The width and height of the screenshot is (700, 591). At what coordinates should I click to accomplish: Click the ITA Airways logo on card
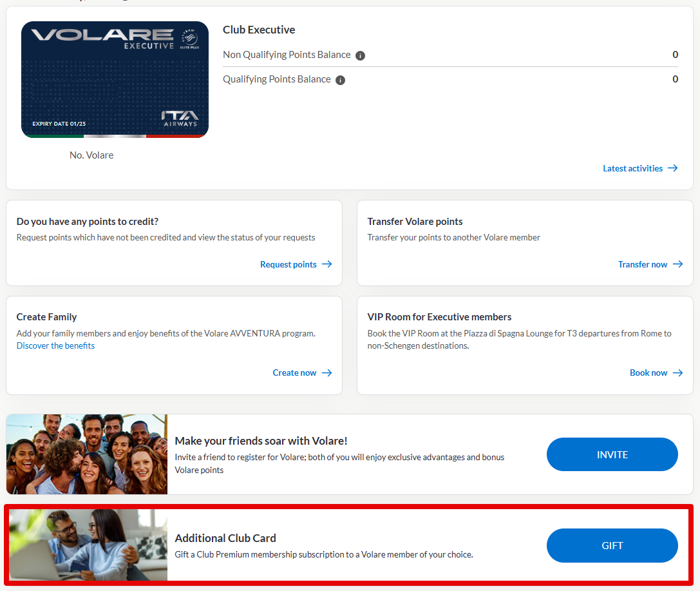click(180, 119)
